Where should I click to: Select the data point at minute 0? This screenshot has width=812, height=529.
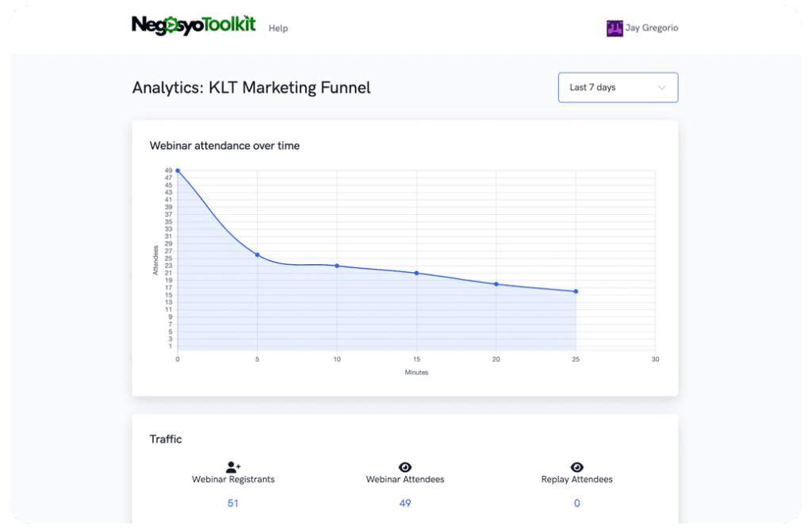tap(178, 170)
